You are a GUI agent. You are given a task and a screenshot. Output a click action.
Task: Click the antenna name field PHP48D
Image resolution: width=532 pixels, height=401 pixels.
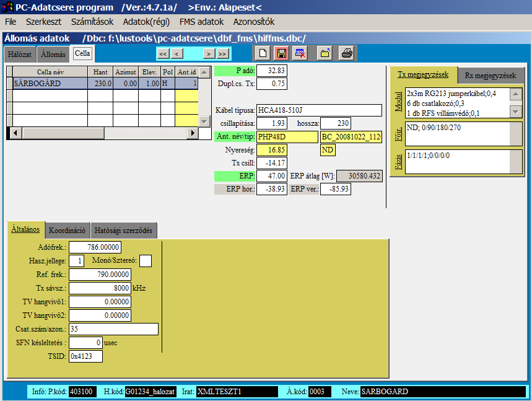[x=287, y=137]
